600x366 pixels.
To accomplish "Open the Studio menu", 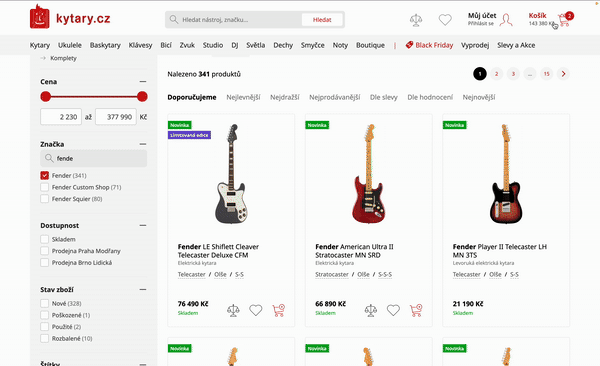I will coord(213,45).
